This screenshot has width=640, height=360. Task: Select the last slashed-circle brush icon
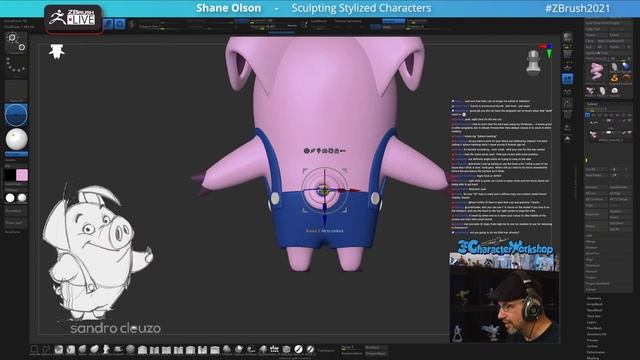click(310, 349)
